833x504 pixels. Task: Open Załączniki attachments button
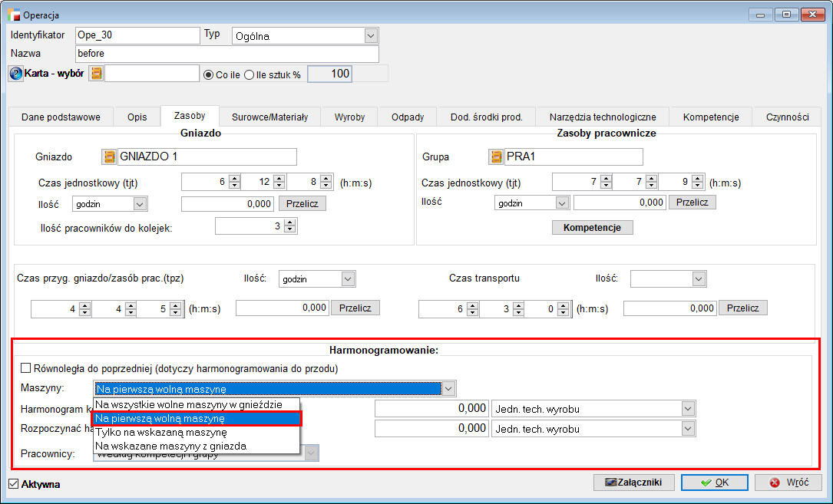[x=633, y=483]
